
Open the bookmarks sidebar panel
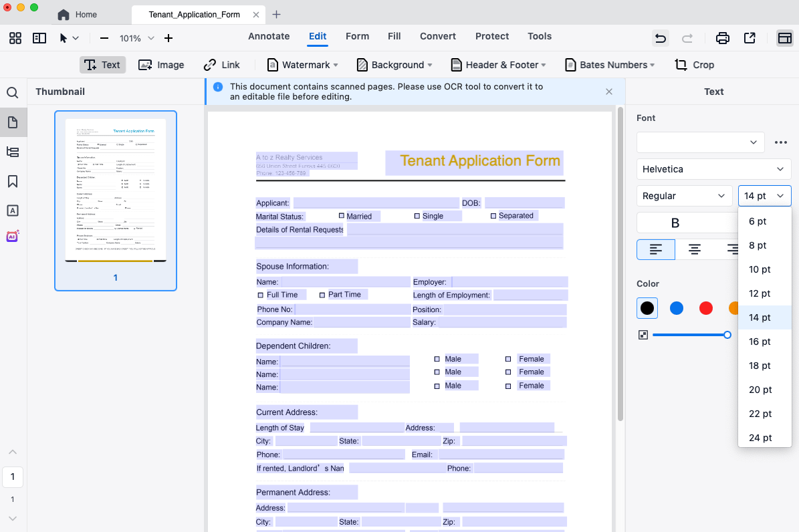(x=13, y=181)
